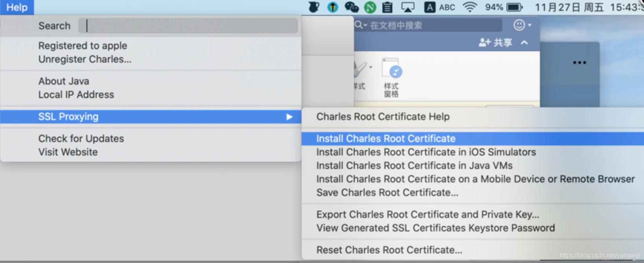Open the clipboard menu bar icon
This screenshot has height=263, width=644.
tap(388, 7)
